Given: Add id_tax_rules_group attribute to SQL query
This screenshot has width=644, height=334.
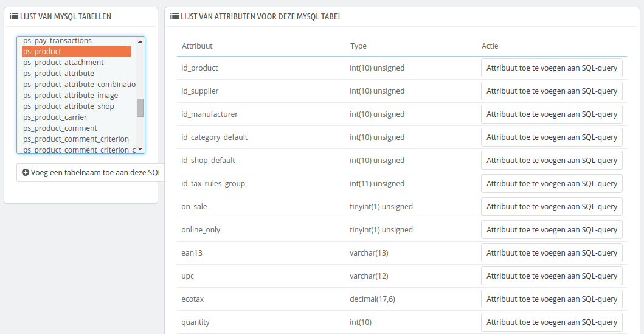Looking at the screenshot, I should [552, 184].
